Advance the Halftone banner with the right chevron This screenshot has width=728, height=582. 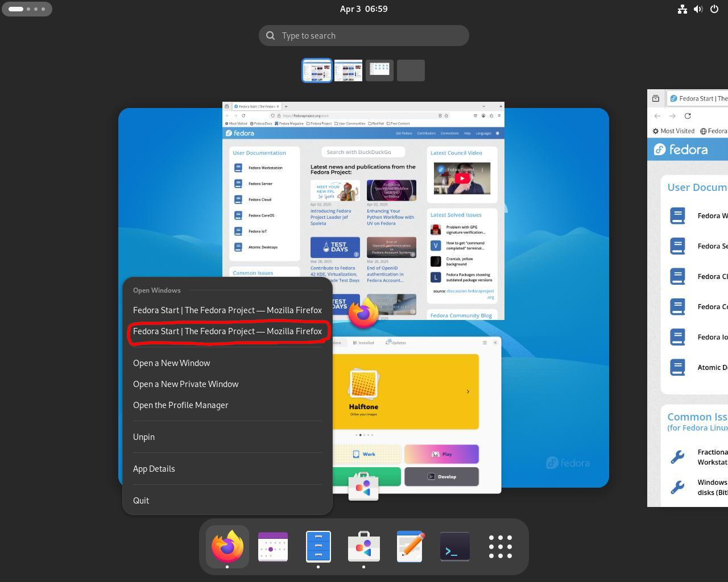468,392
